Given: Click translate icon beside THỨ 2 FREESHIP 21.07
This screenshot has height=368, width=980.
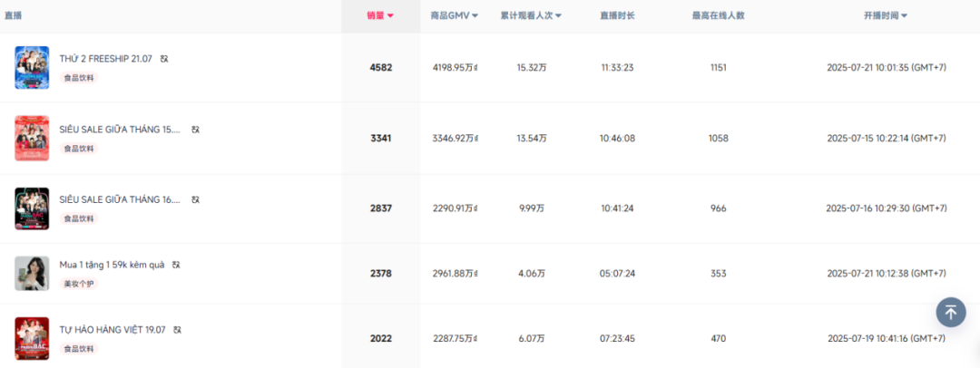Looking at the screenshot, I should pyautogui.click(x=164, y=59).
